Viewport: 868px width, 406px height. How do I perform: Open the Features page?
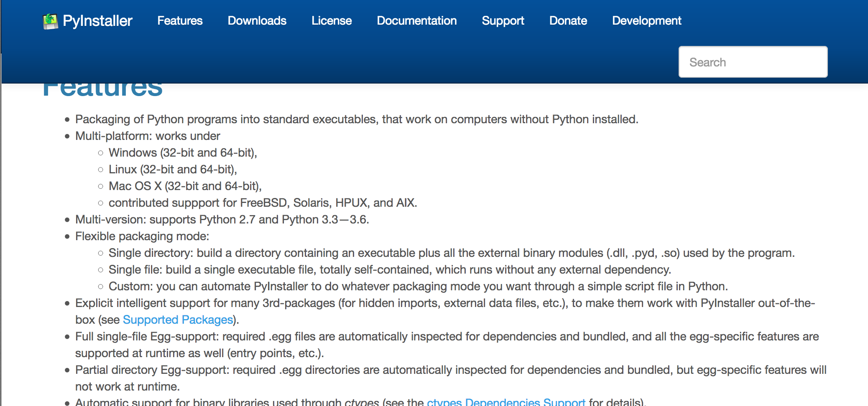point(180,20)
